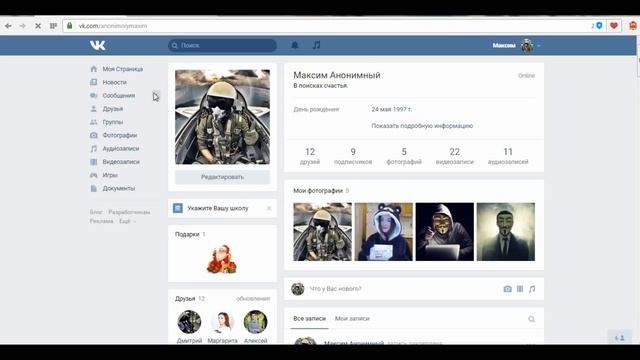The image size is (640, 360).
Task: Click обновления link in friends block
Action: coord(253,299)
